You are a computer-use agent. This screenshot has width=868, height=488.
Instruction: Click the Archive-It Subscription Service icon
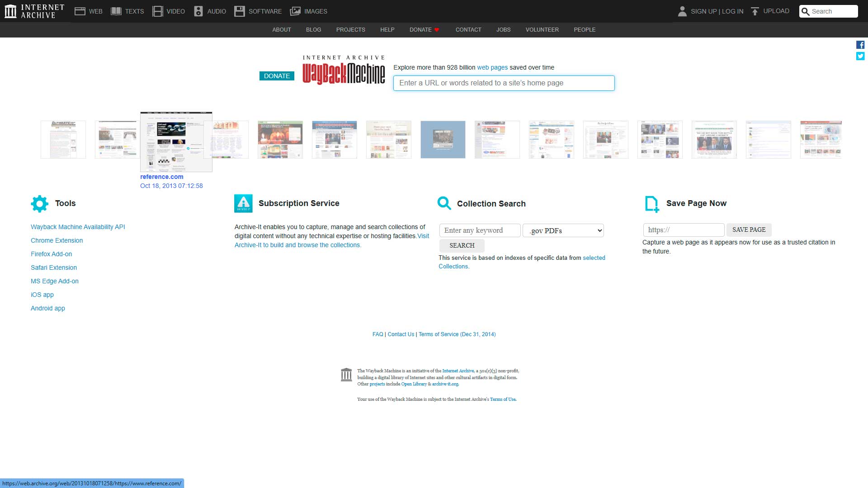(x=243, y=203)
